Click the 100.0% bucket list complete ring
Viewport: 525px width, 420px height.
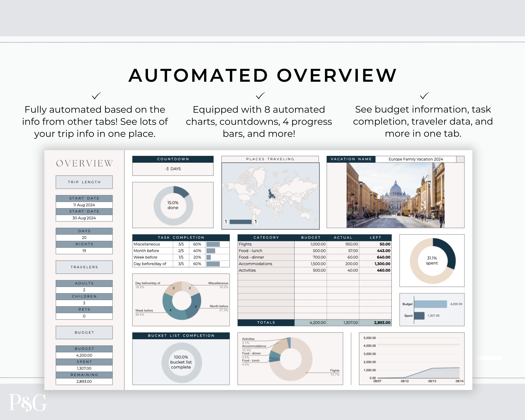tap(181, 362)
